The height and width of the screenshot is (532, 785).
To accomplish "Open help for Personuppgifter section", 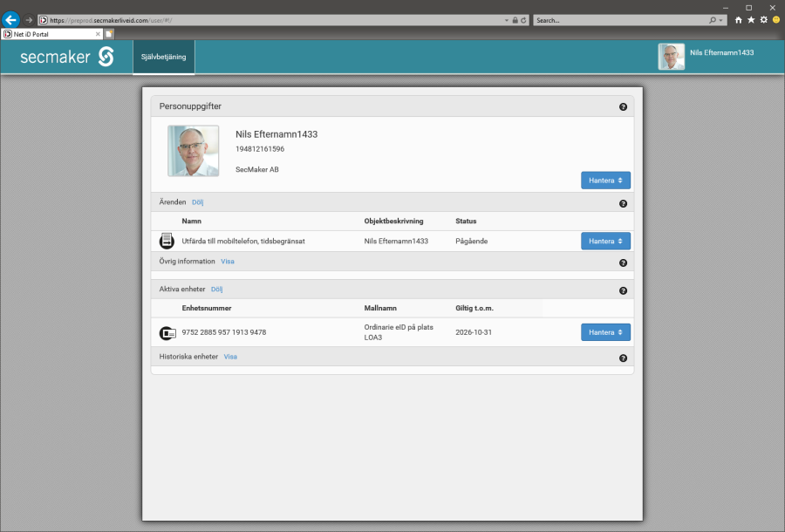I will coord(623,106).
